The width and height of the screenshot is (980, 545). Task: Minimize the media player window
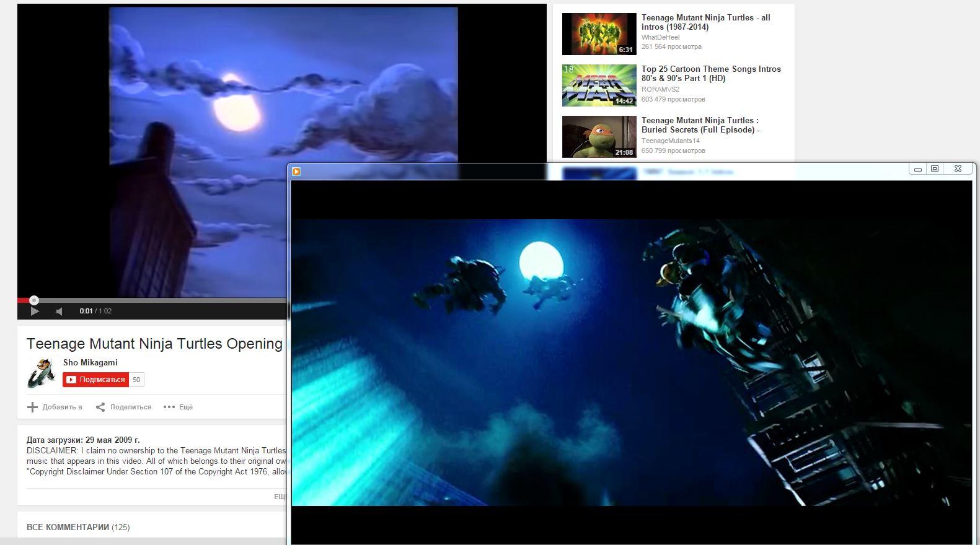point(918,168)
